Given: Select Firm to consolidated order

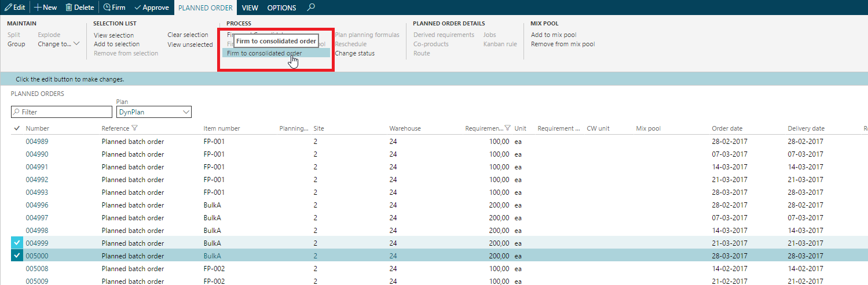Looking at the screenshot, I should (x=264, y=53).
